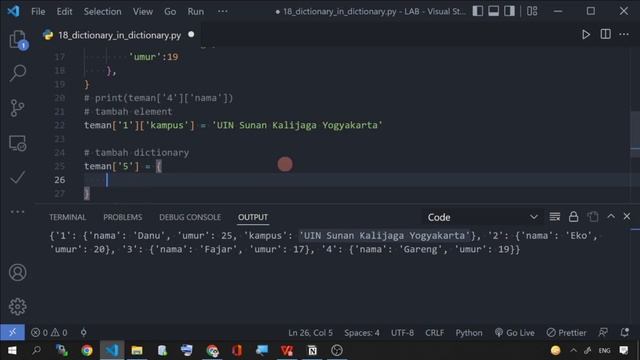640x360 pixels.
Task: Open the Remote Explorer view
Action: pos(18,143)
